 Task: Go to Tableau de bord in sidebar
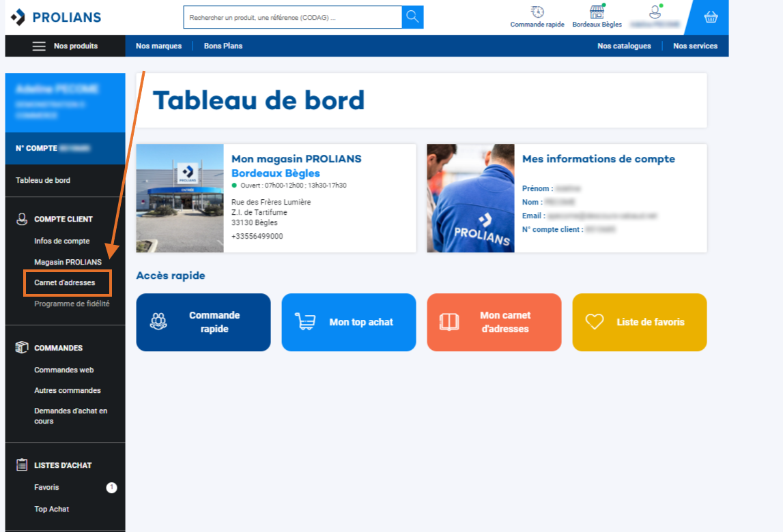tap(43, 180)
